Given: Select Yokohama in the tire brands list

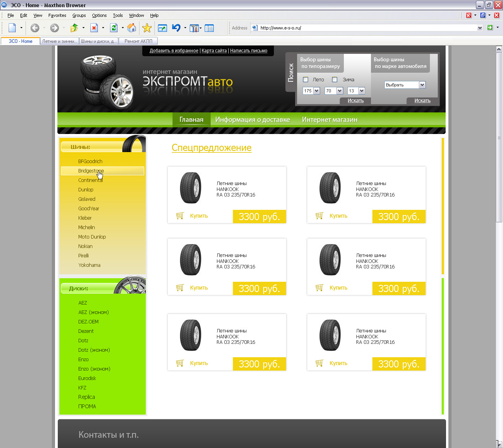Looking at the screenshot, I should 89,265.
